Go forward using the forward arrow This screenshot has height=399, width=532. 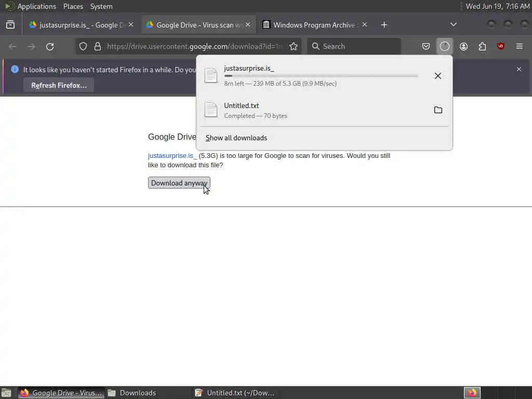pos(31,46)
